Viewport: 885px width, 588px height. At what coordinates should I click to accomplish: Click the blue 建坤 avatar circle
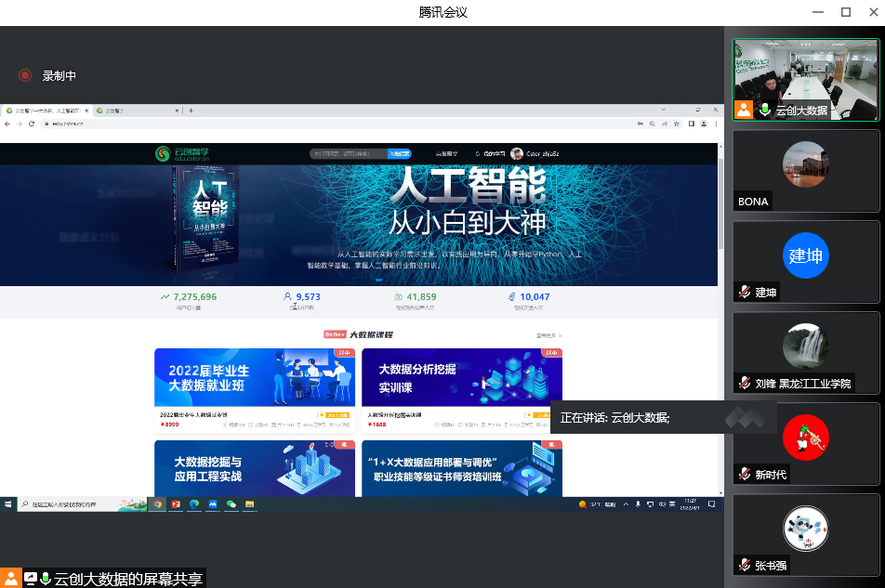pos(805,255)
